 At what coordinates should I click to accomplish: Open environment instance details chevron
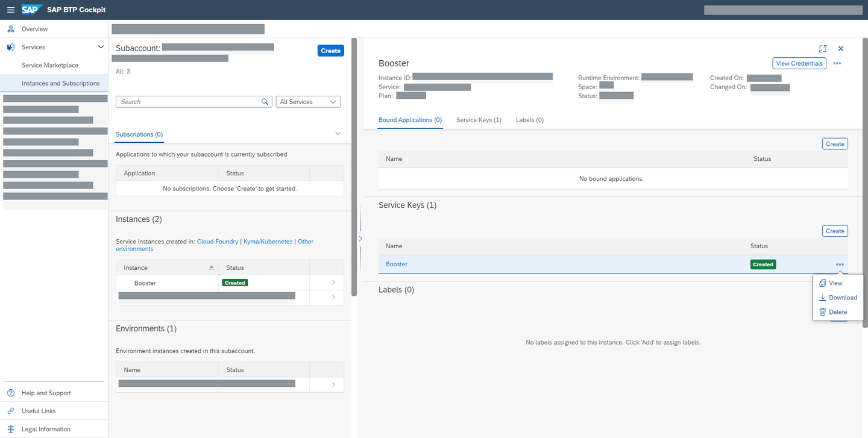pos(333,384)
